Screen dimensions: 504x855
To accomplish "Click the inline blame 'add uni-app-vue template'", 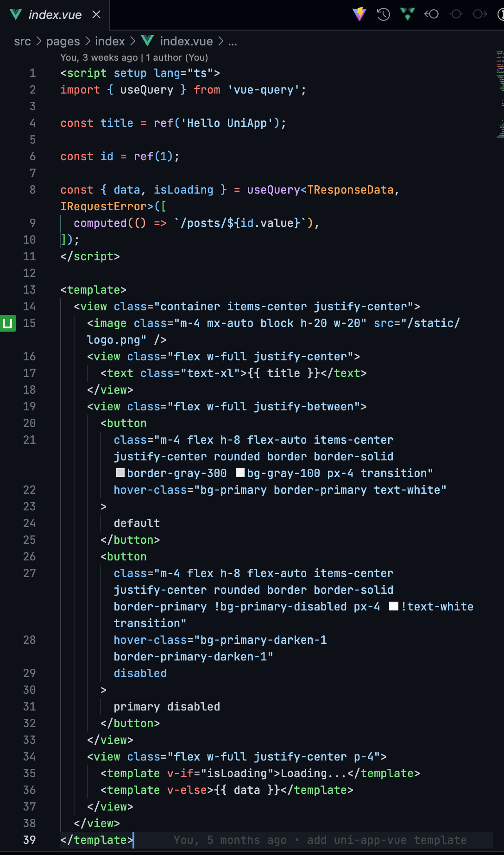I will 387,840.
